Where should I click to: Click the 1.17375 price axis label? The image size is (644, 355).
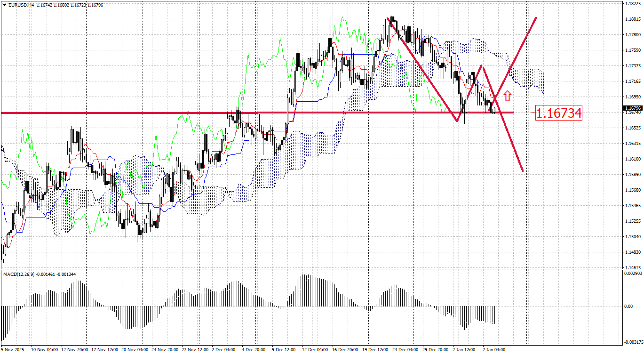click(633, 66)
